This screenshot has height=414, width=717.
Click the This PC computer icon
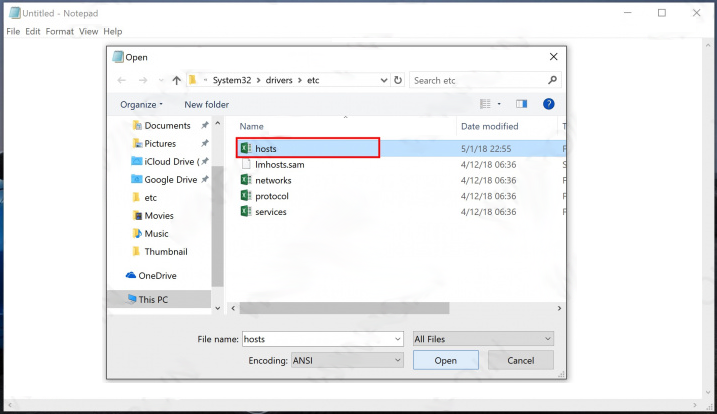(132, 299)
